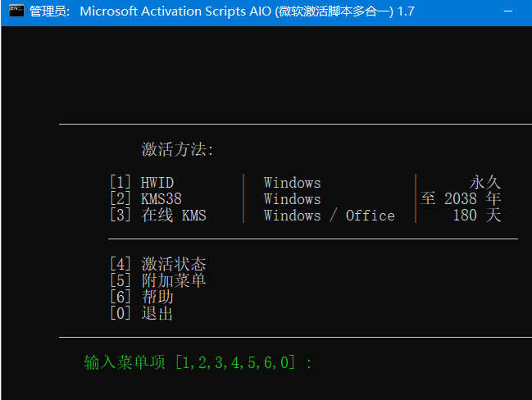Click the [4] 激活状态 entry

coord(158,264)
